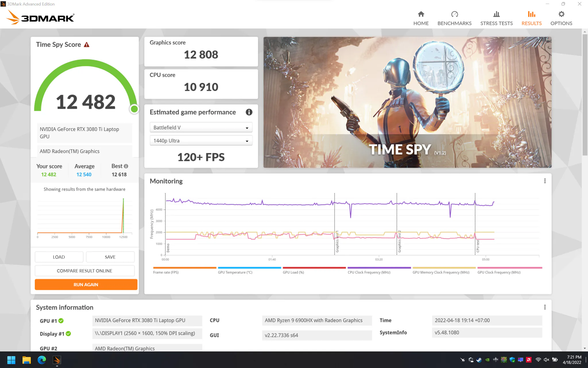Toggle the Frame rate (FPS) legend
588x368 pixels.
[185, 271]
